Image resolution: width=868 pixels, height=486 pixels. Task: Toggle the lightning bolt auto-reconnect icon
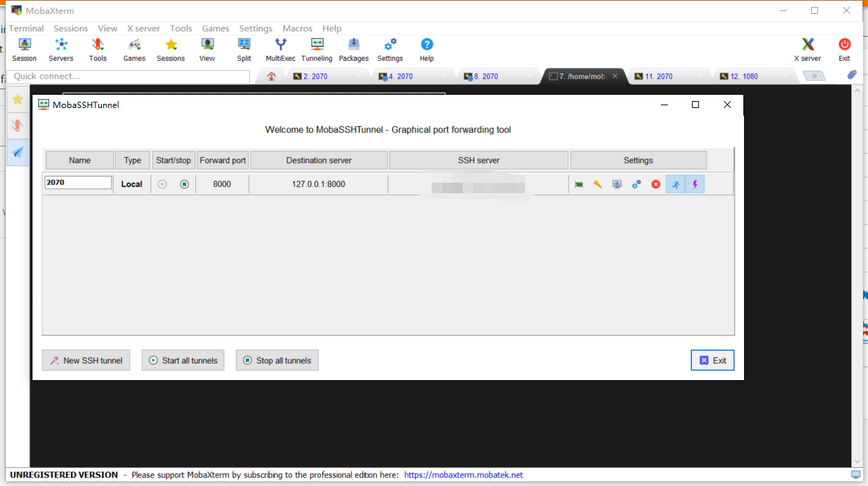(x=695, y=184)
